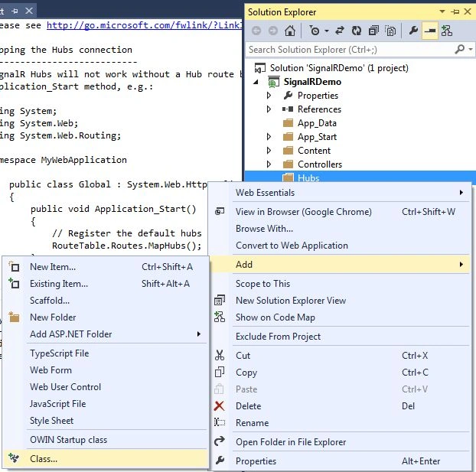Click the Sync with Active Document icon
The image size is (476, 472).
point(339,31)
